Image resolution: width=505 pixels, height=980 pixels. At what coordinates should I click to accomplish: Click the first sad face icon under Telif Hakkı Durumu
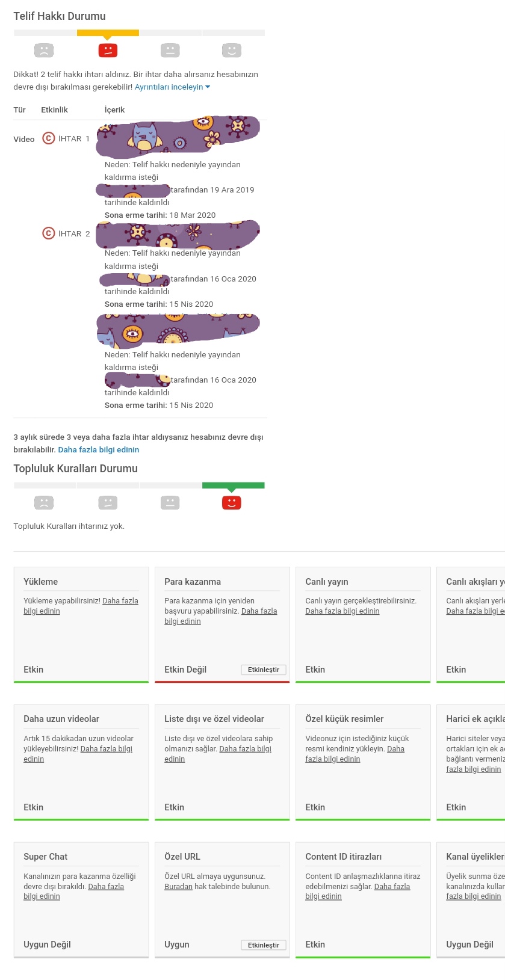click(44, 51)
